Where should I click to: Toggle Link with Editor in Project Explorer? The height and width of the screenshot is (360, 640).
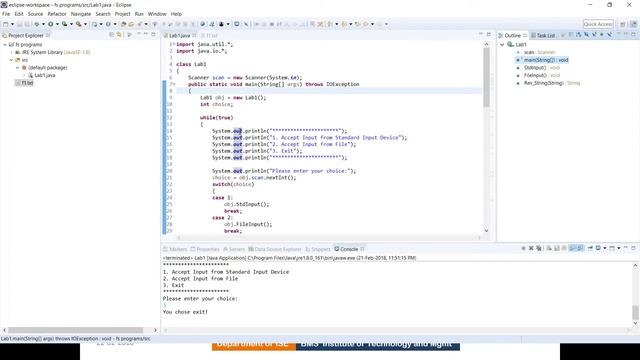(119, 35)
